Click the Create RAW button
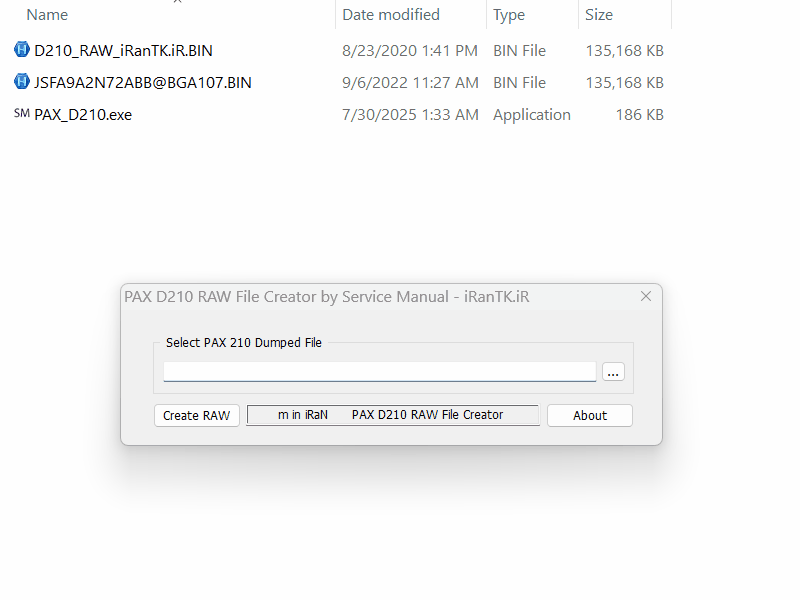The height and width of the screenshot is (600, 800). (x=196, y=415)
